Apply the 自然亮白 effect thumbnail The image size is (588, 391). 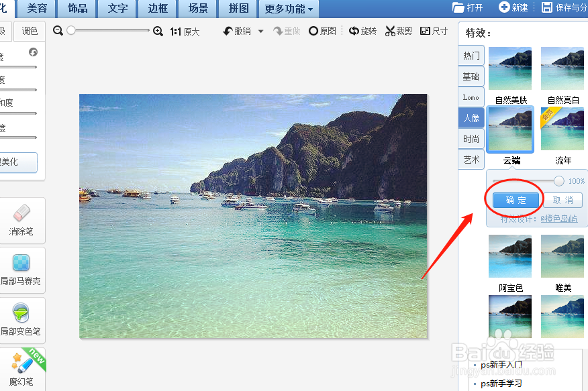(562, 68)
